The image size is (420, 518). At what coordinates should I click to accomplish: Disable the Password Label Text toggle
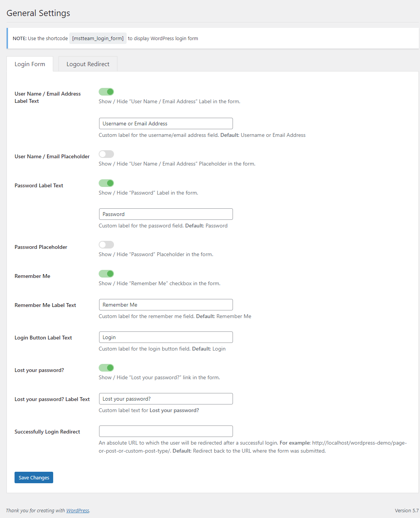point(106,183)
